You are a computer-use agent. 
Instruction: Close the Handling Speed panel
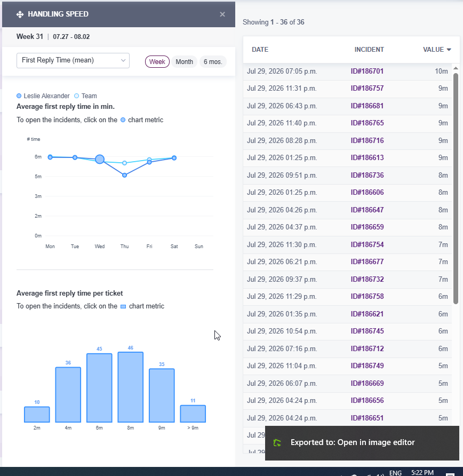coord(222,14)
